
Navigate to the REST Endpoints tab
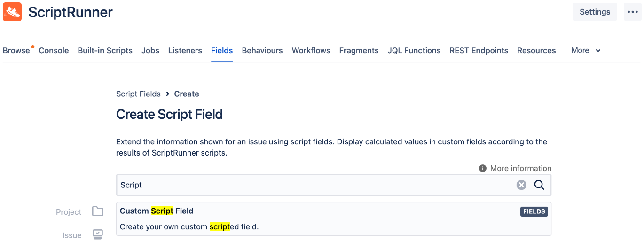479,50
